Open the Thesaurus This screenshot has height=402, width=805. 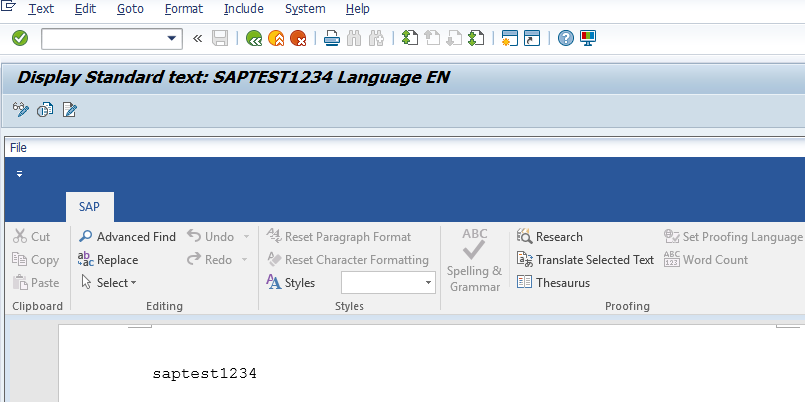(553, 283)
